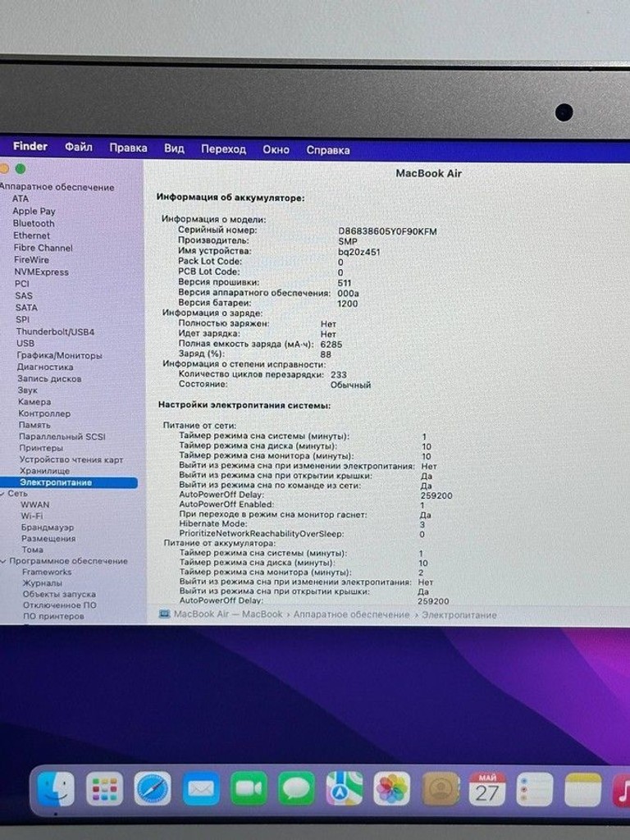The image size is (630, 840).
Task: Open the Правка menu
Action: click(128, 148)
